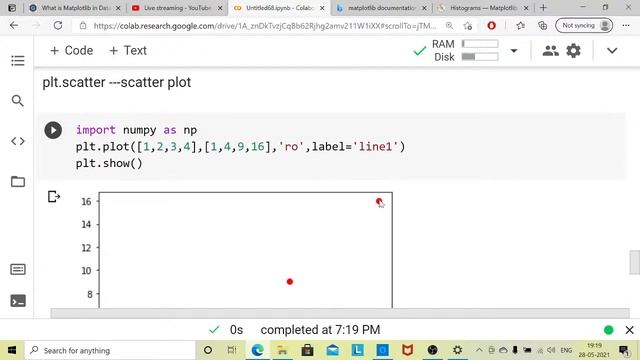Close the execution status bar

point(629,330)
